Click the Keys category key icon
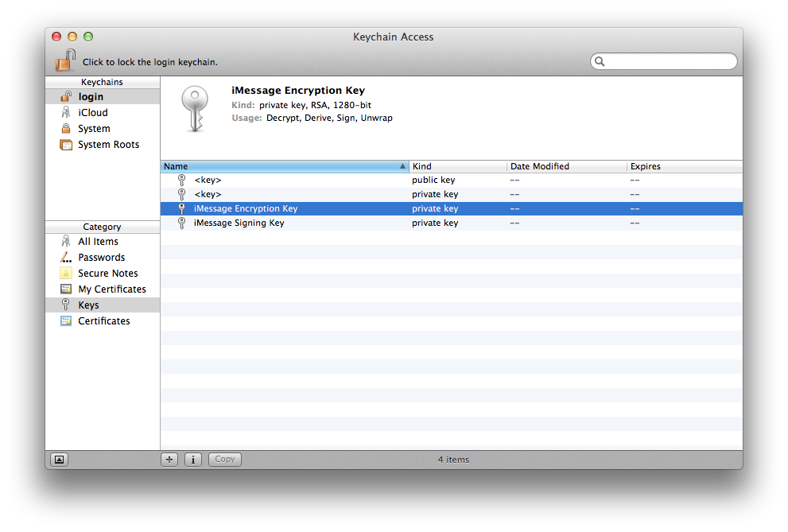This screenshot has width=788, height=532. pyautogui.click(x=65, y=305)
